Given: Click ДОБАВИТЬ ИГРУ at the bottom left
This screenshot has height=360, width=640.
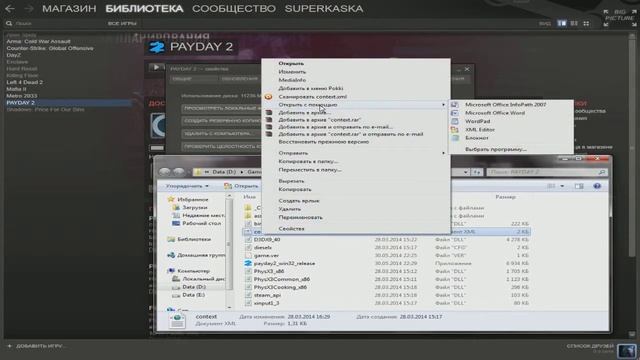Looking at the screenshot, I should 41,346.
